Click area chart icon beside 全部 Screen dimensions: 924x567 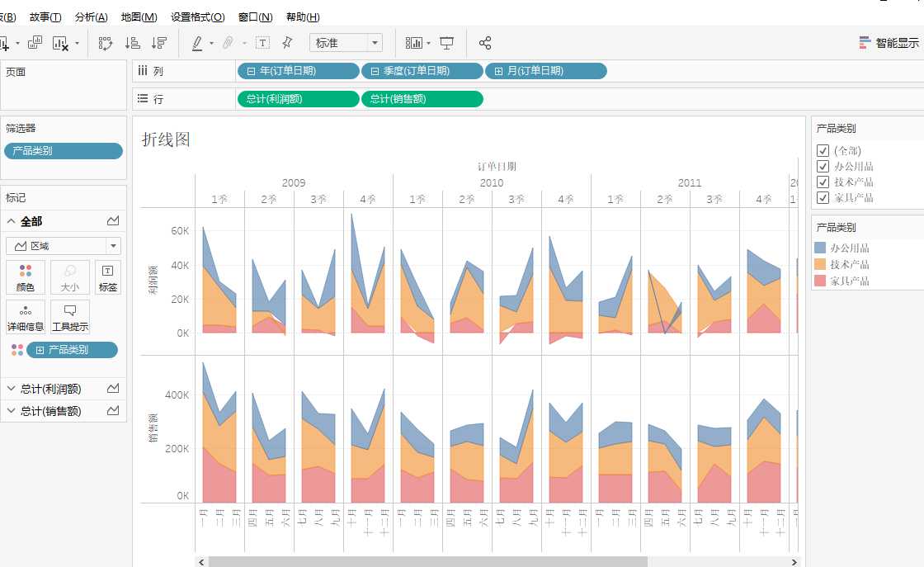(x=113, y=221)
